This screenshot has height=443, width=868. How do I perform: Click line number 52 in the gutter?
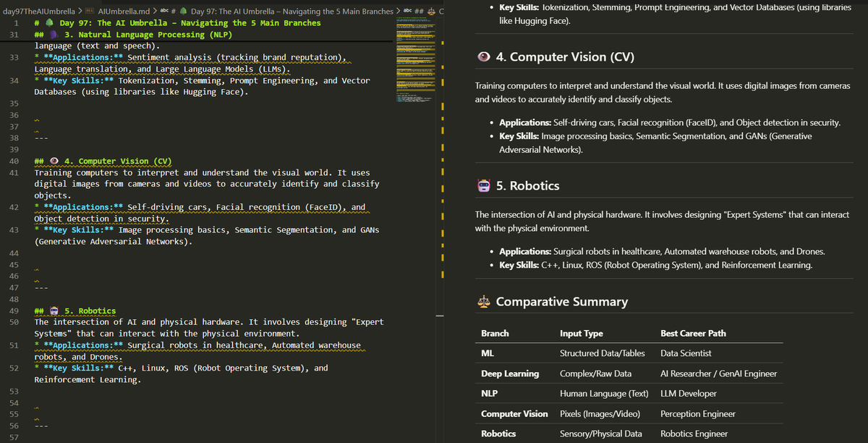tap(15, 368)
